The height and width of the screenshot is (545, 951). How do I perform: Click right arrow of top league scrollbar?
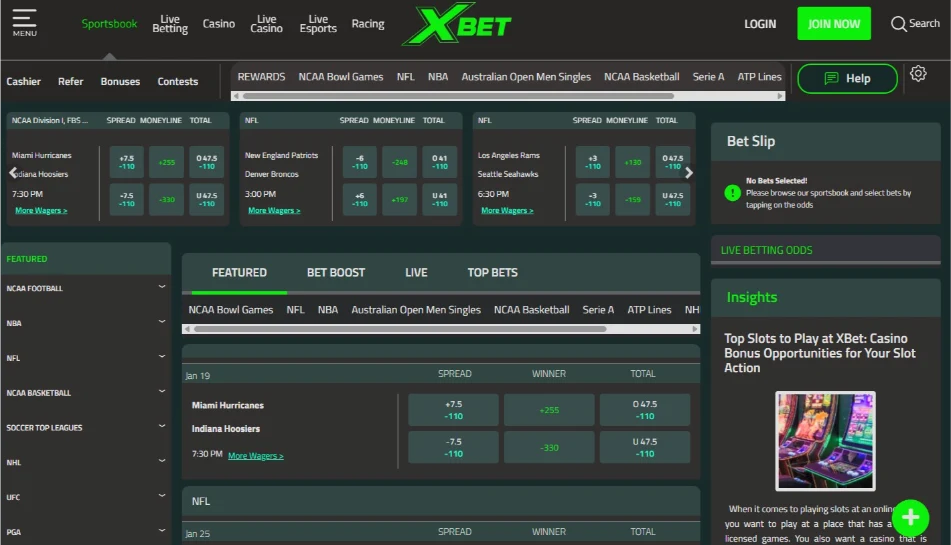click(781, 96)
